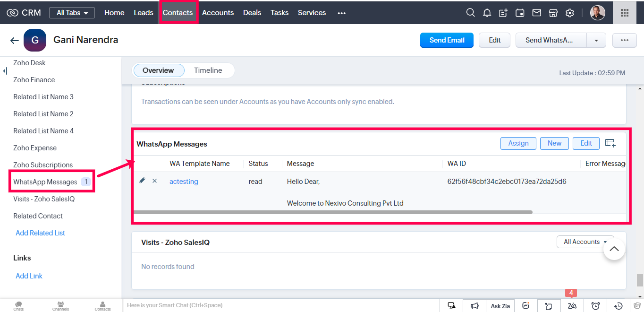The width and height of the screenshot is (644, 312).
Task: Expand the All Accounts filter dropdown
Action: [x=585, y=242]
